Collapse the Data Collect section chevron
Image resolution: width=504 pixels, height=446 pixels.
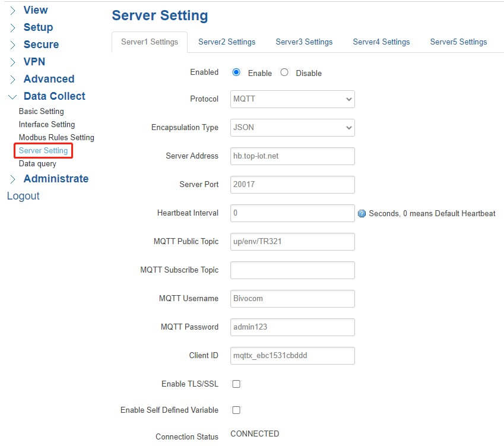tap(12, 96)
